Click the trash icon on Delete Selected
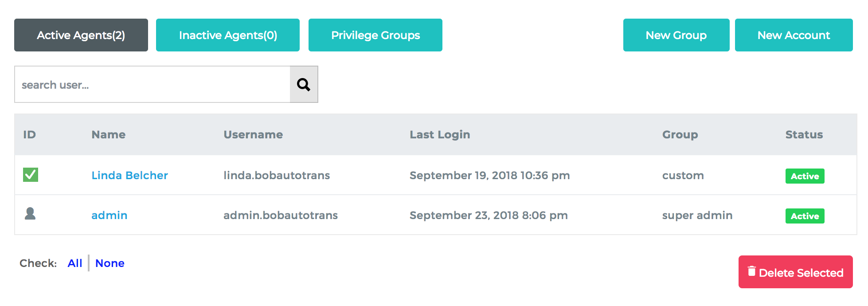This screenshot has height=306, width=868. pyautogui.click(x=751, y=271)
